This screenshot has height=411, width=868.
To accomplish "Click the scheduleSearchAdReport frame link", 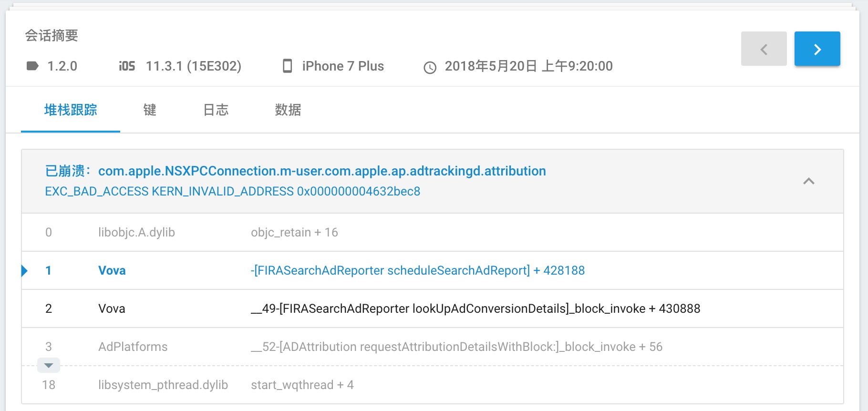I will (x=418, y=270).
